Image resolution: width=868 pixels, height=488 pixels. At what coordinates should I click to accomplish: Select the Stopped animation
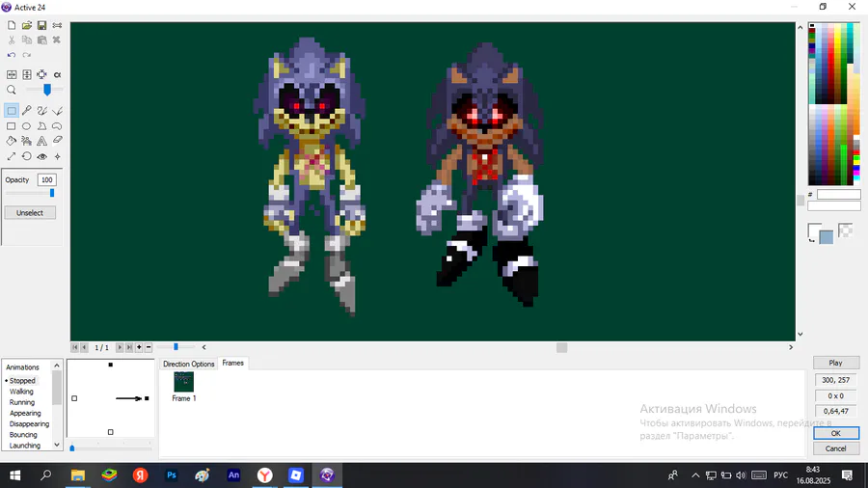(22, 381)
